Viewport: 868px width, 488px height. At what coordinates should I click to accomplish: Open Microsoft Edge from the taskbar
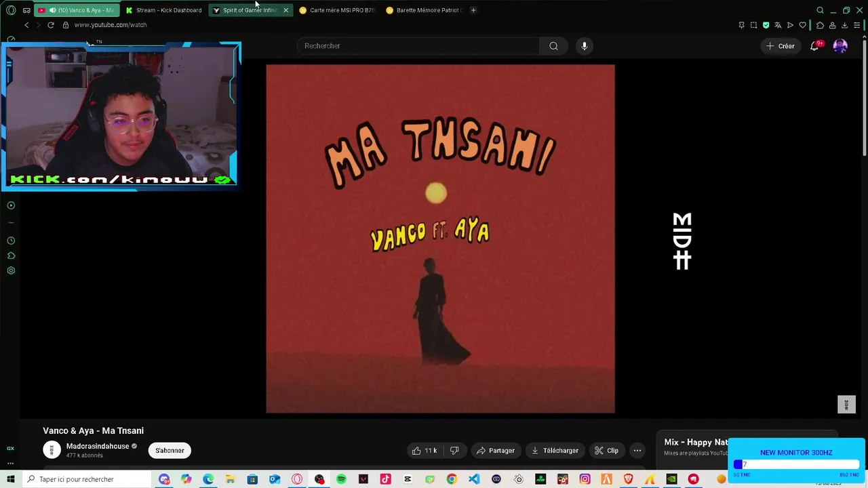click(208, 479)
